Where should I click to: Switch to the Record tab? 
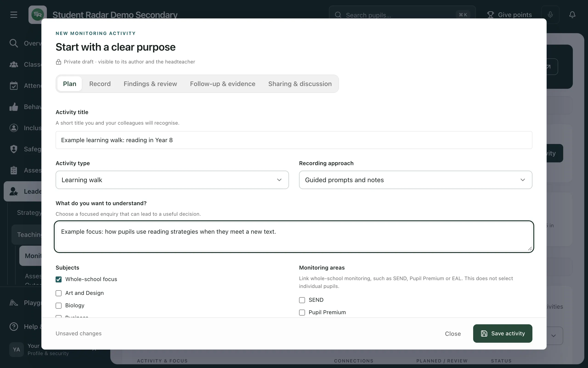tap(100, 84)
